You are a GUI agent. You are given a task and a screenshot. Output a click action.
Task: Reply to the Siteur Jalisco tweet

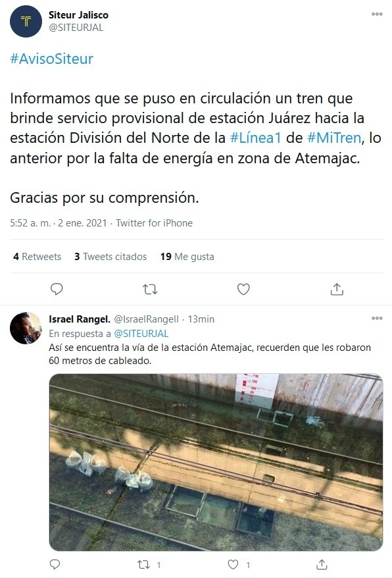tap(57, 290)
